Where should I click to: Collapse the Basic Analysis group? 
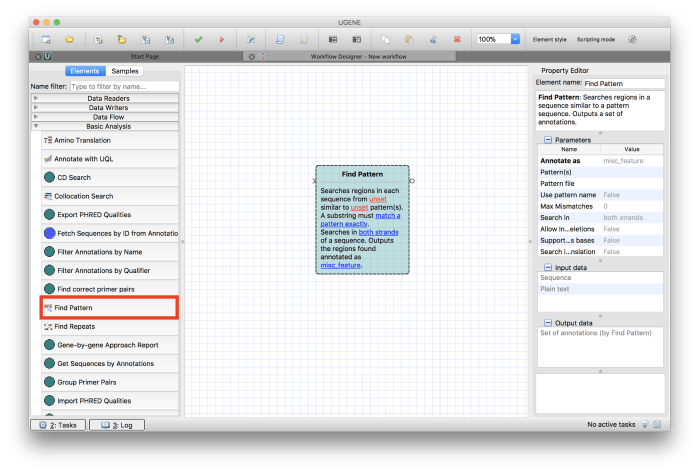point(36,126)
